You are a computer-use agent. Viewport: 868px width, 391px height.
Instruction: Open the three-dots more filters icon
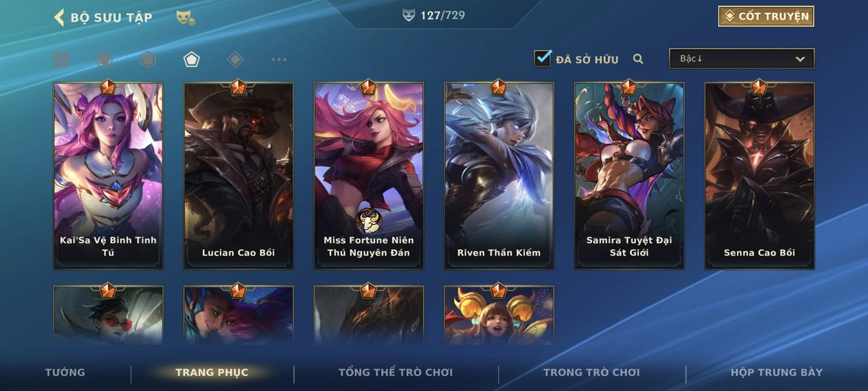(279, 59)
